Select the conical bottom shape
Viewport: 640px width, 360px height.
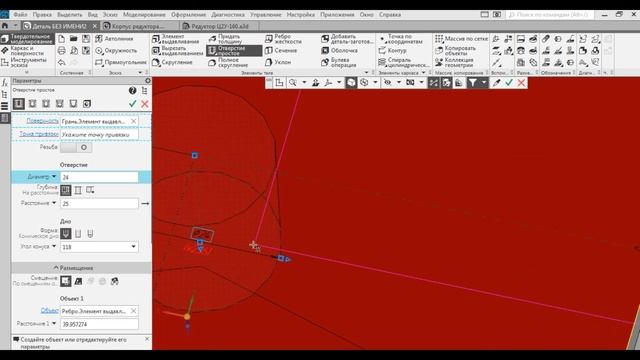65,234
